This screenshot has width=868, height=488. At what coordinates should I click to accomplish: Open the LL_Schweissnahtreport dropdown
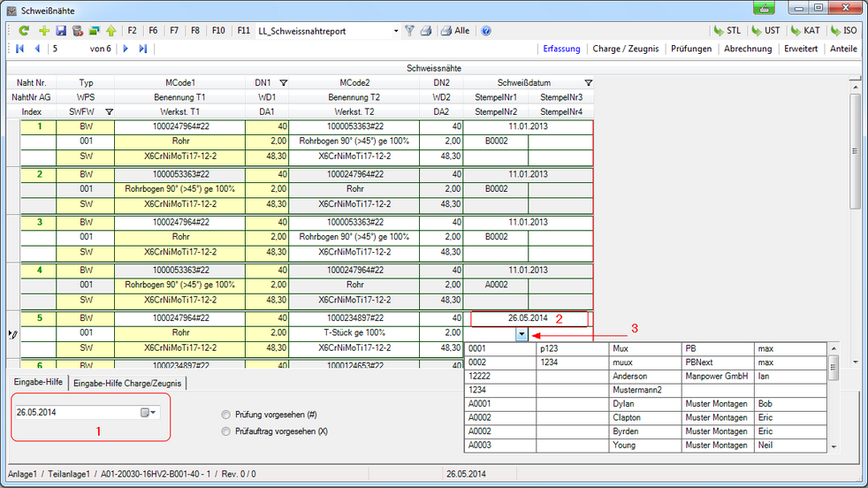[394, 30]
